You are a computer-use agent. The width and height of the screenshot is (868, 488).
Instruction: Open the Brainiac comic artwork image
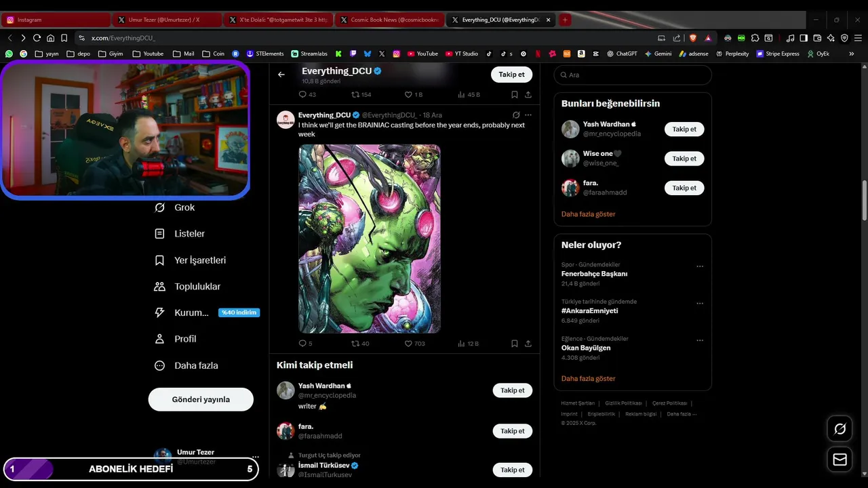pos(370,239)
